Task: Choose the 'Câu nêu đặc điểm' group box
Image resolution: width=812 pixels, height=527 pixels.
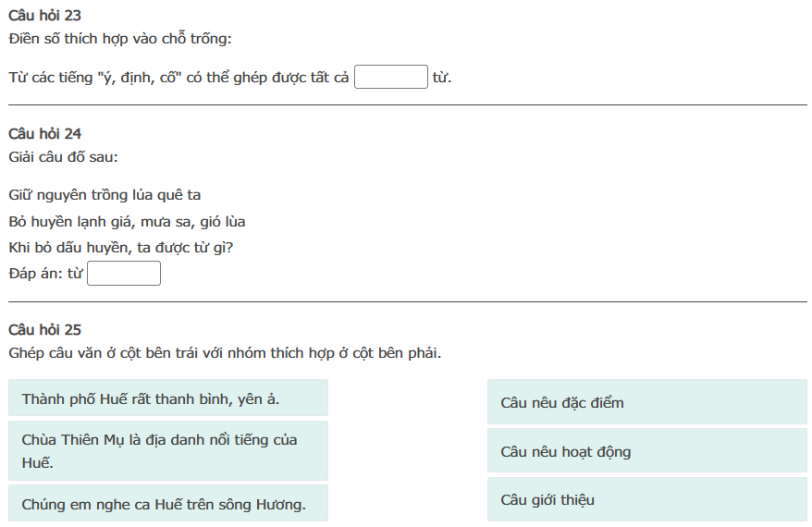Action: click(646, 402)
